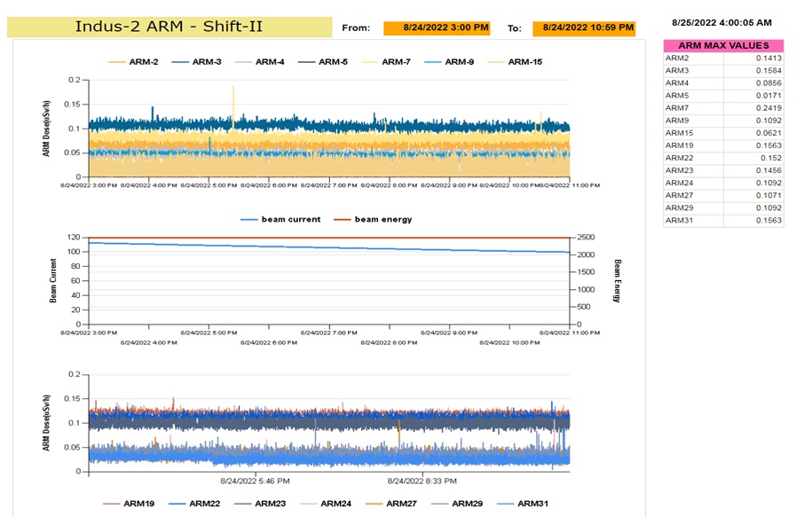Image resolution: width=812 pixels, height=532 pixels.
Task: Select the ARM24 row label in max values table
Action: tap(680, 183)
